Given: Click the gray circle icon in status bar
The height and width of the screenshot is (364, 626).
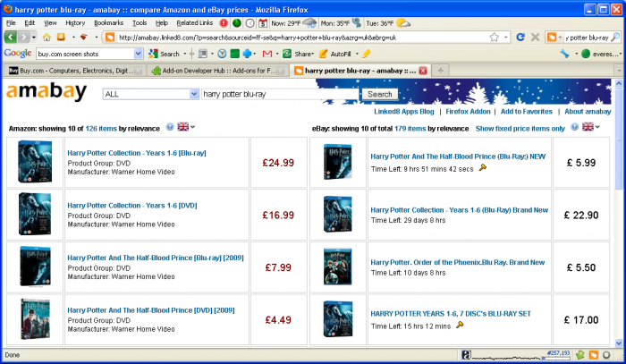Looking at the screenshot, I should pyautogui.click(x=607, y=354).
